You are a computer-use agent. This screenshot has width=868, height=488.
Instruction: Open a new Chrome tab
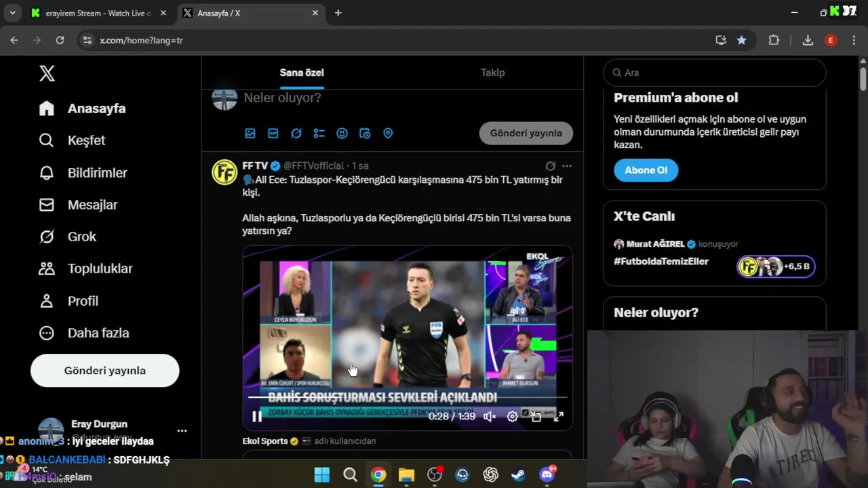pos(338,13)
